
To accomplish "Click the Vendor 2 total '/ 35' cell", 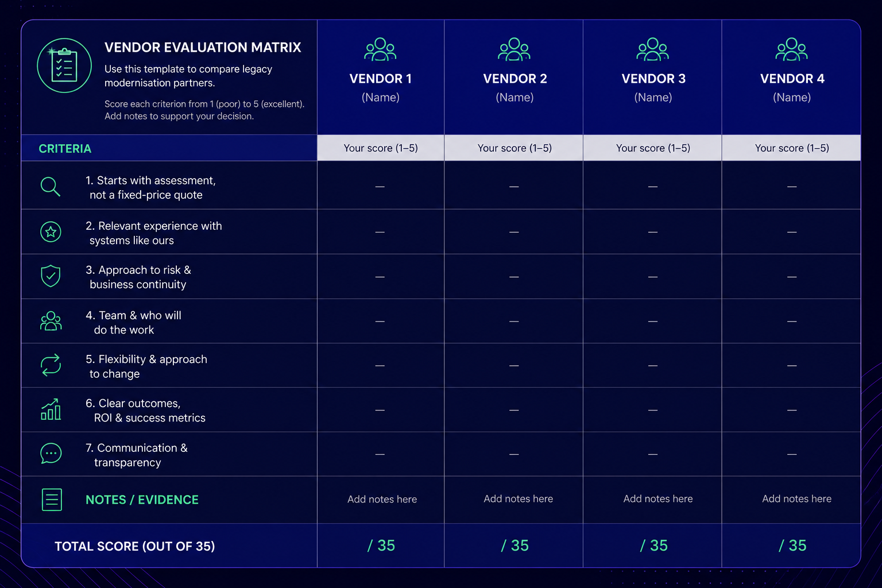I will click(x=514, y=546).
